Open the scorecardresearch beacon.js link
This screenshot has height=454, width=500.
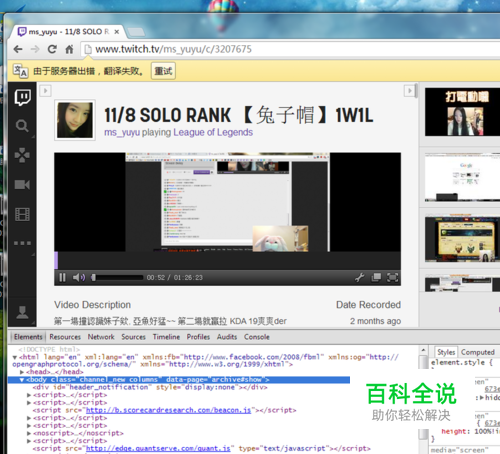click(168, 410)
